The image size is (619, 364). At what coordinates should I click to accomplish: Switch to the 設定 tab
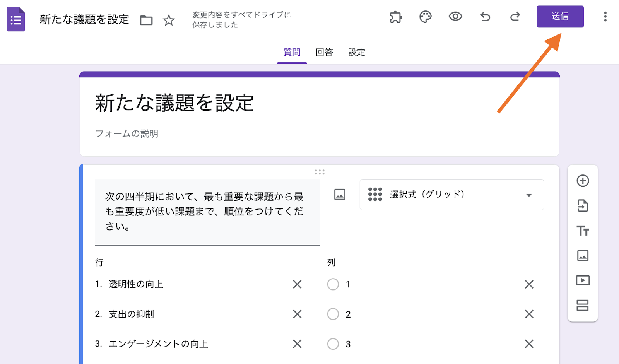coord(357,52)
